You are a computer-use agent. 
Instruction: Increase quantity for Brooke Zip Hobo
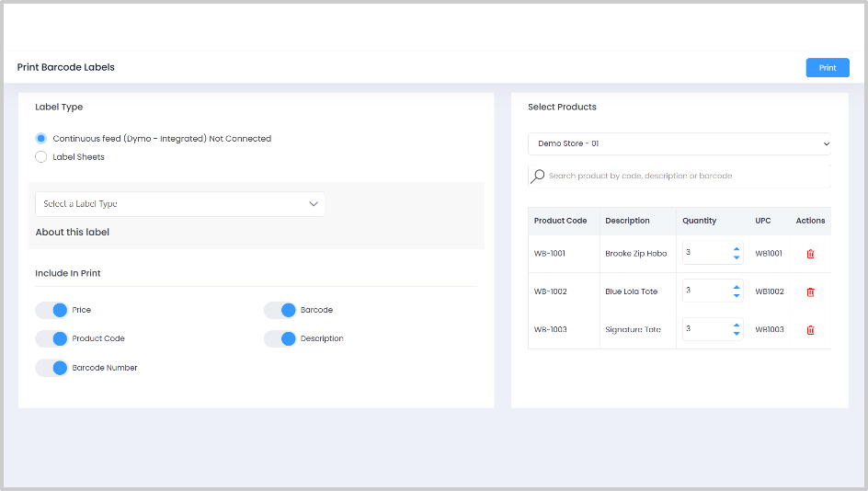pyautogui.click(x=737, y=248)
